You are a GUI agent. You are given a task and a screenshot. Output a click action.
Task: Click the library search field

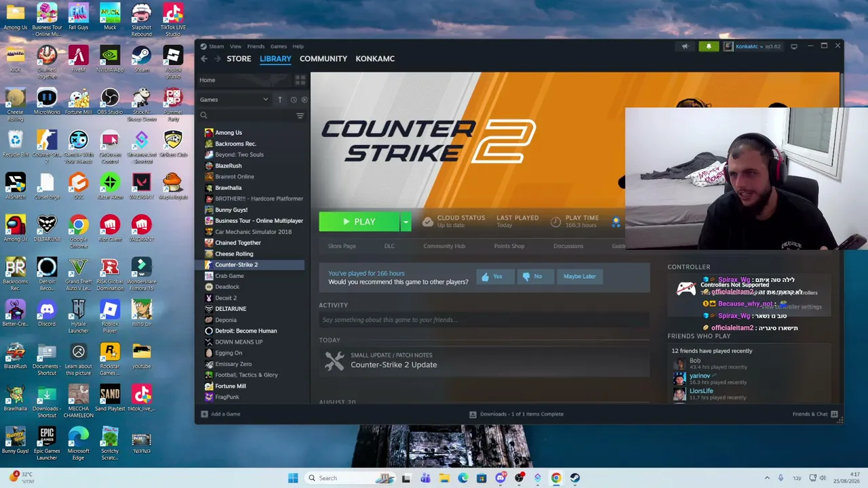click(x=246, y=116)
